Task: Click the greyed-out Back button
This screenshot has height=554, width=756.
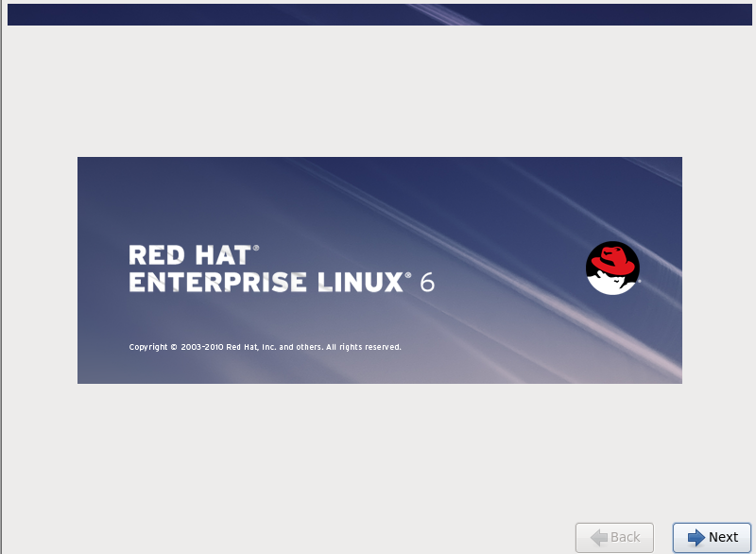Action: (615, 537)
